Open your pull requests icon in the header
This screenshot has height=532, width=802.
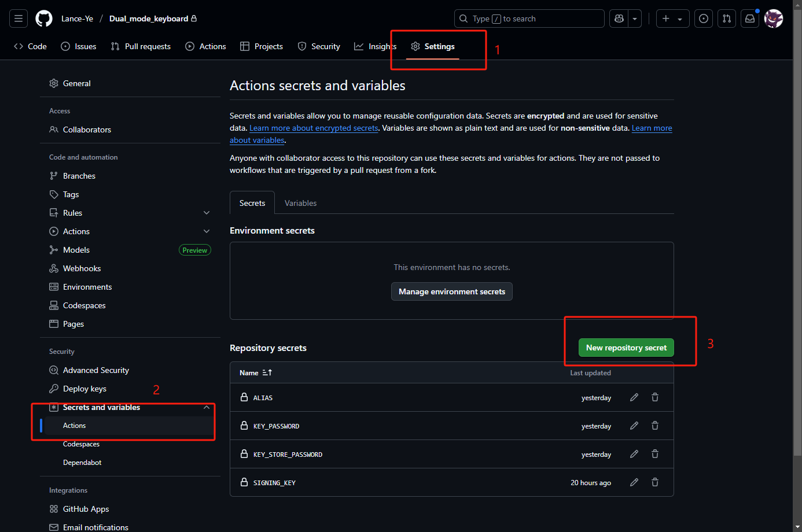click(726, 18)
